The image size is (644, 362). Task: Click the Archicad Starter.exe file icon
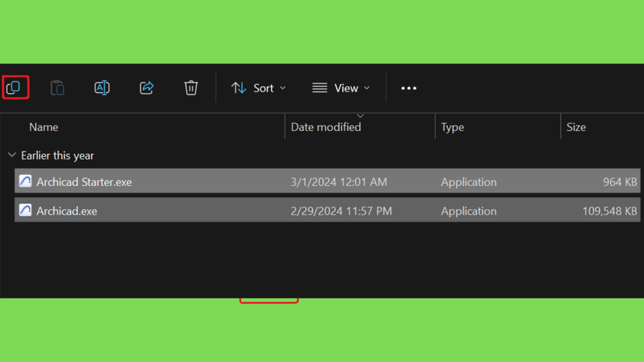pos(25,182)
